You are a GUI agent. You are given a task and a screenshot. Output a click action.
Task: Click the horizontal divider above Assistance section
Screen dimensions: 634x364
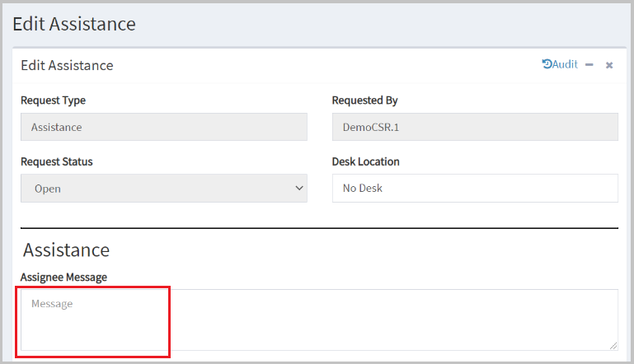point(319,228)
